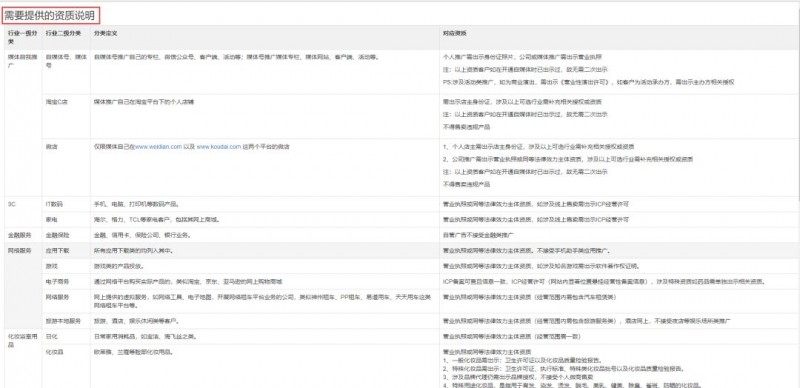Viewport: 800px width, 388px height.
Task: Click the "3C" first-level category cell
Action: (x=22, y=212)
